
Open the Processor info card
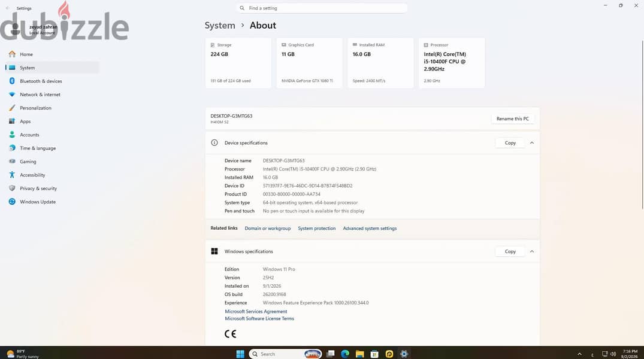click(x=452, y=63)
